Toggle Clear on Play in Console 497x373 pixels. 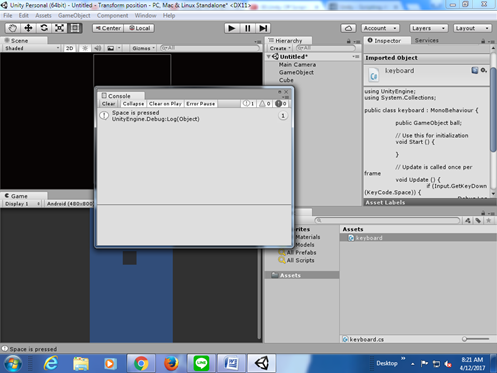click(165, 104)
